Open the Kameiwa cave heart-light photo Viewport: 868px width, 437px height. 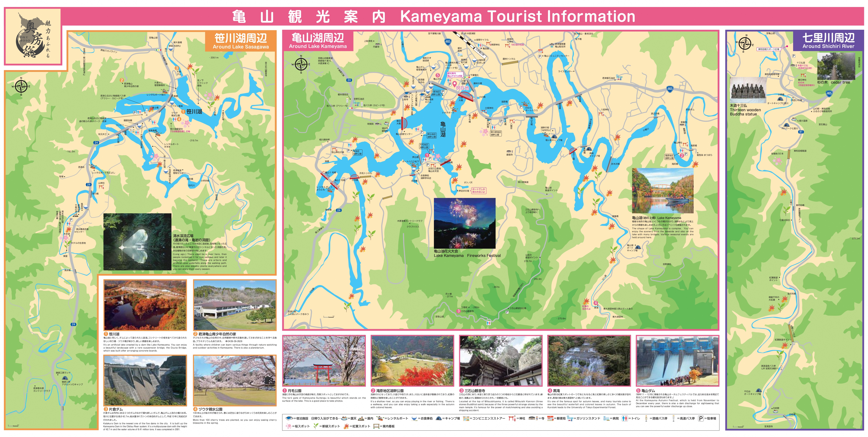pos(137,241)
